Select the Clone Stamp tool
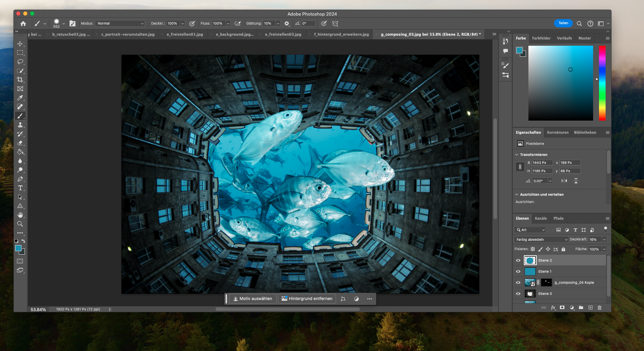Image resolution: width=644 pixels, height=351 pixels. click(x=20, y=125)
